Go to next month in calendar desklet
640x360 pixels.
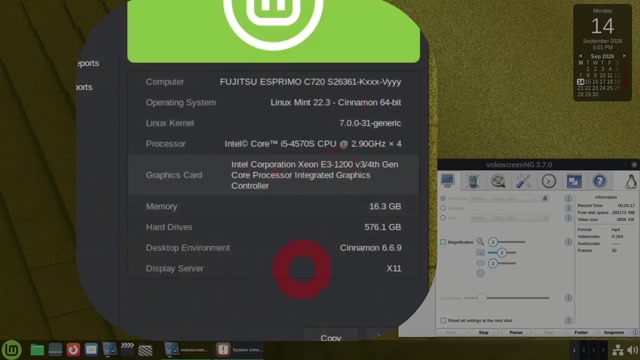(x=624, y=56)
